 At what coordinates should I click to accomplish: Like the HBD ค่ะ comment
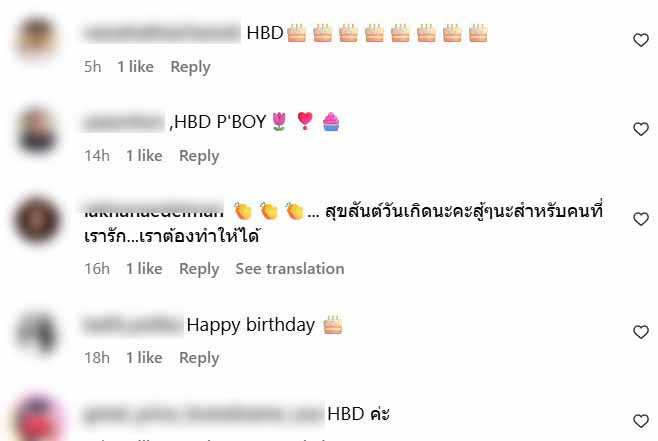point(641,421)
